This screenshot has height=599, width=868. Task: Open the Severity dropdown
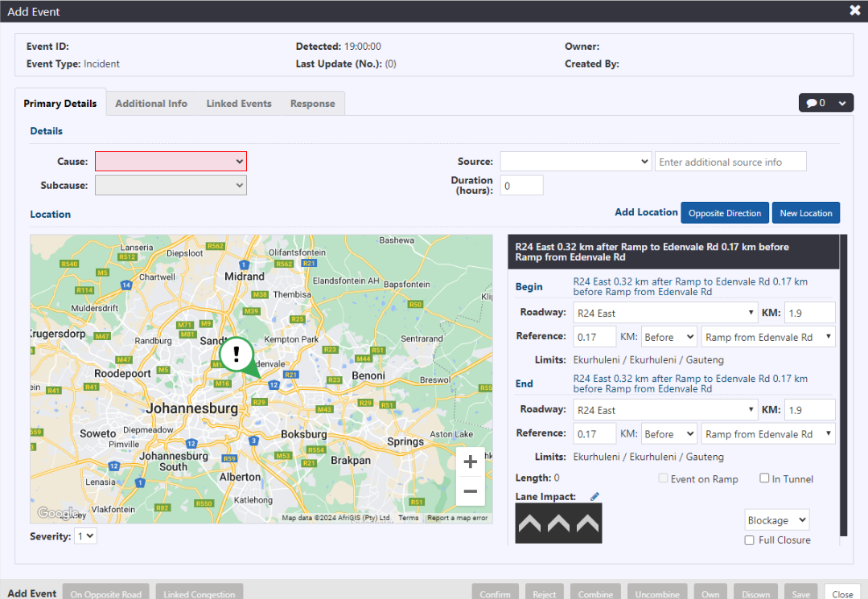85,535
